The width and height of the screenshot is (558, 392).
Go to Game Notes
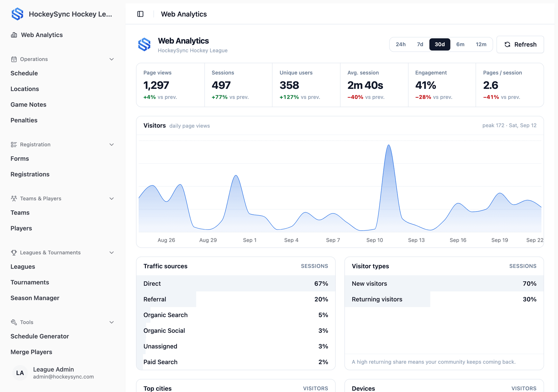[28, 105]
